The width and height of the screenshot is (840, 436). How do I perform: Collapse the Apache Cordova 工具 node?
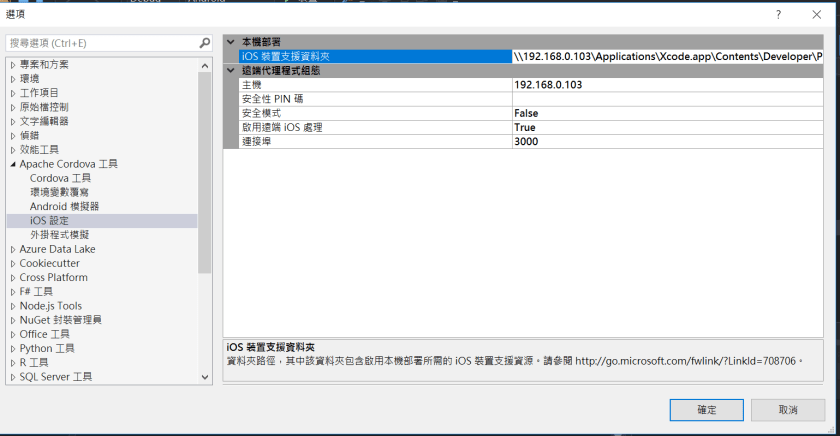(13, 163)
